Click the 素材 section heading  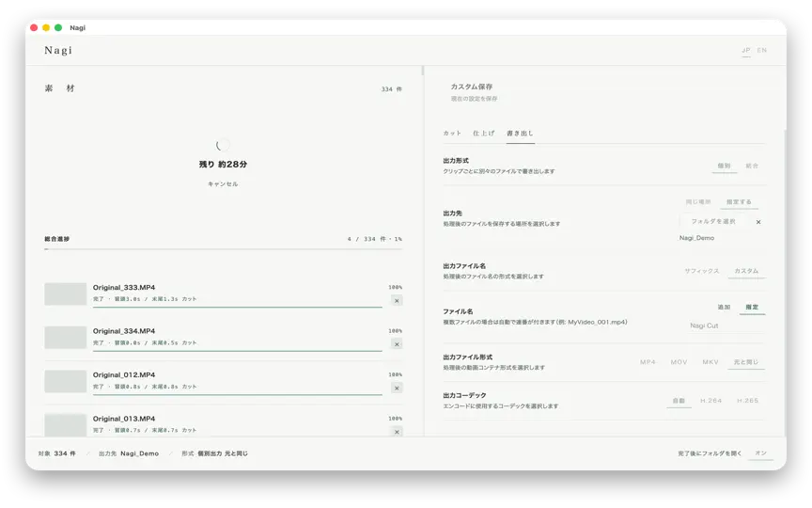59,88
